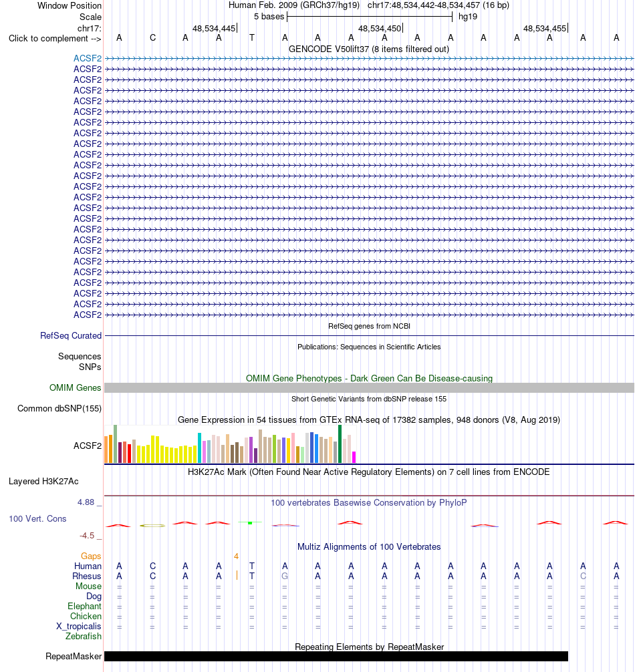
Task: Click the 'OMIM Genes' track label
Action: pos(75,387)
